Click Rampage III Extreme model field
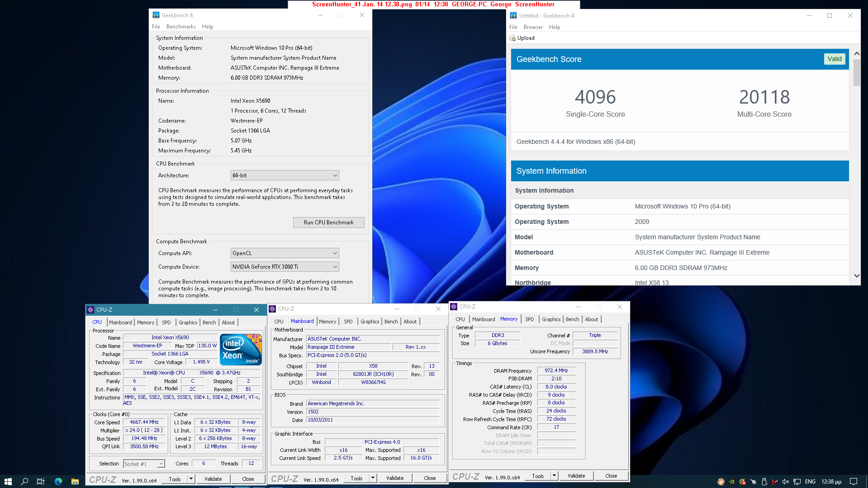This screenshot has width=868, height=488. [x=349, y=347]
